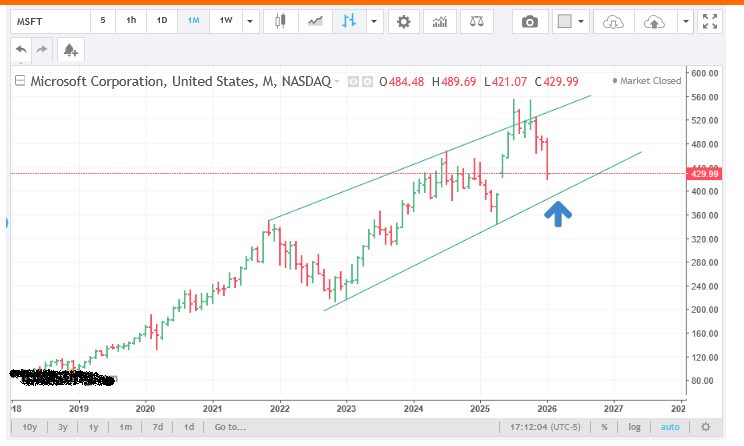Click the compare symbols scale icon

(x=476, y=21)
